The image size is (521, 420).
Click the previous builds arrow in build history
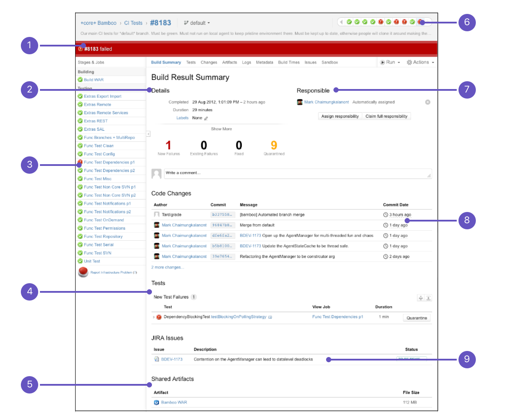[x=341, y=22]
